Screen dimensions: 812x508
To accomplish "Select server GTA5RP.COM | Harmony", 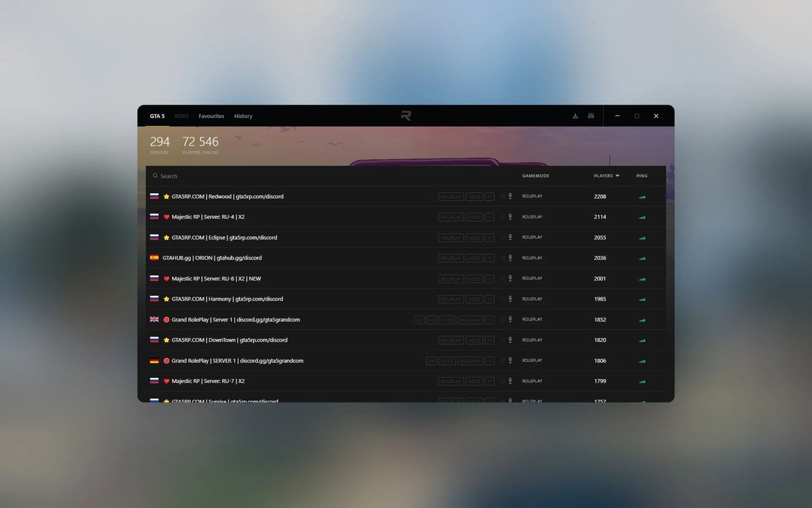I will tap(406, 299).
